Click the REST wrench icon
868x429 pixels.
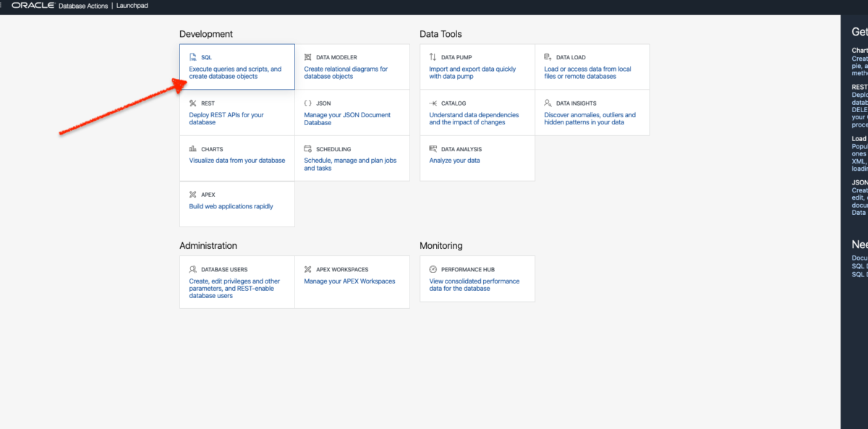click(x=192, y=103)
